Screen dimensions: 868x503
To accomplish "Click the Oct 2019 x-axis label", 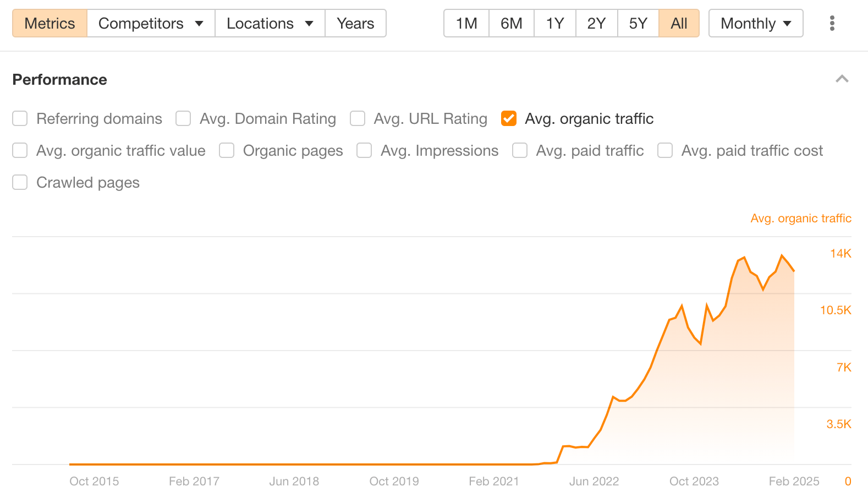I will click(x=394, y=482).
